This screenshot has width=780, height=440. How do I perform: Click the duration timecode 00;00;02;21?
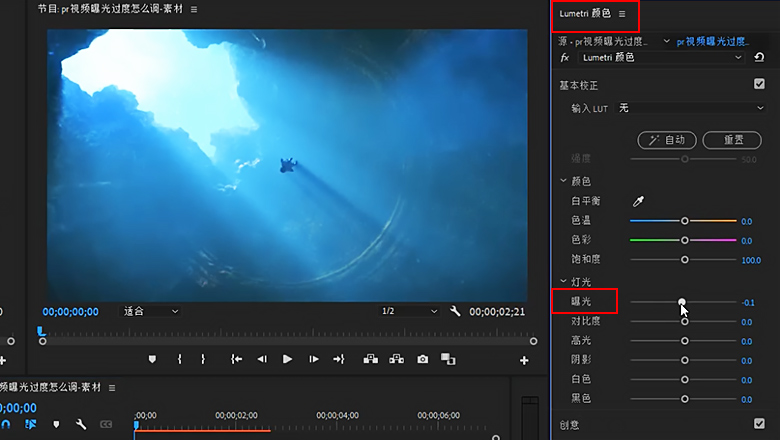tap(497, 312)
